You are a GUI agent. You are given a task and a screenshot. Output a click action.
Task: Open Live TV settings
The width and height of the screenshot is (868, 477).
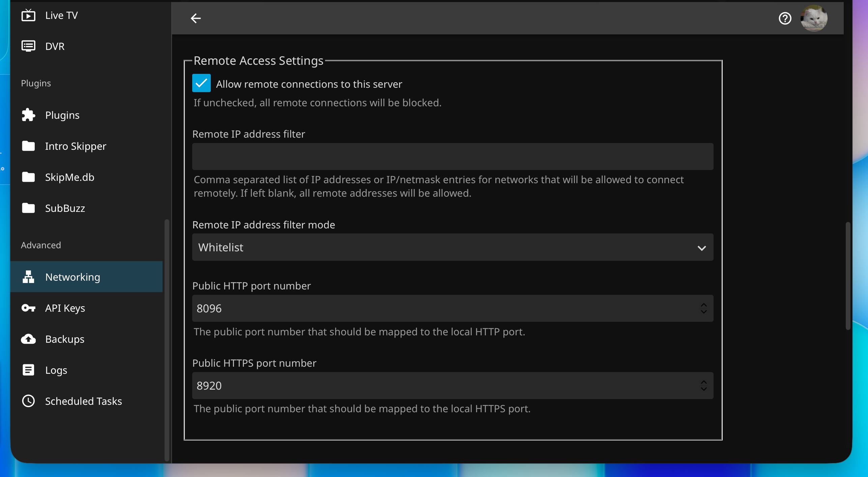tap(86, 15)
